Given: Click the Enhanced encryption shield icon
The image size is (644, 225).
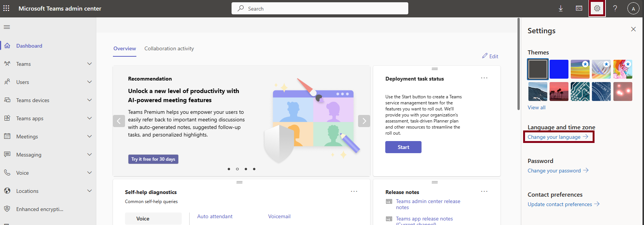Looking at the screenshot, I should 7,209.
